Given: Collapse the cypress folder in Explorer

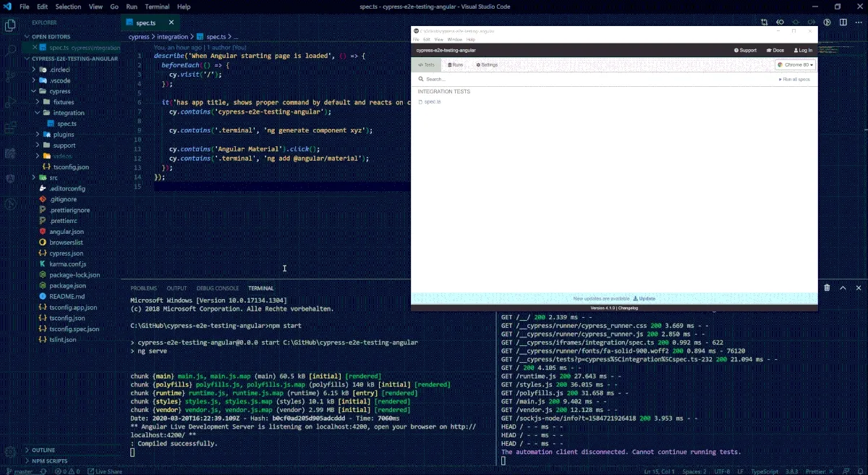Looking at the screenshot, I should (59, 91).
